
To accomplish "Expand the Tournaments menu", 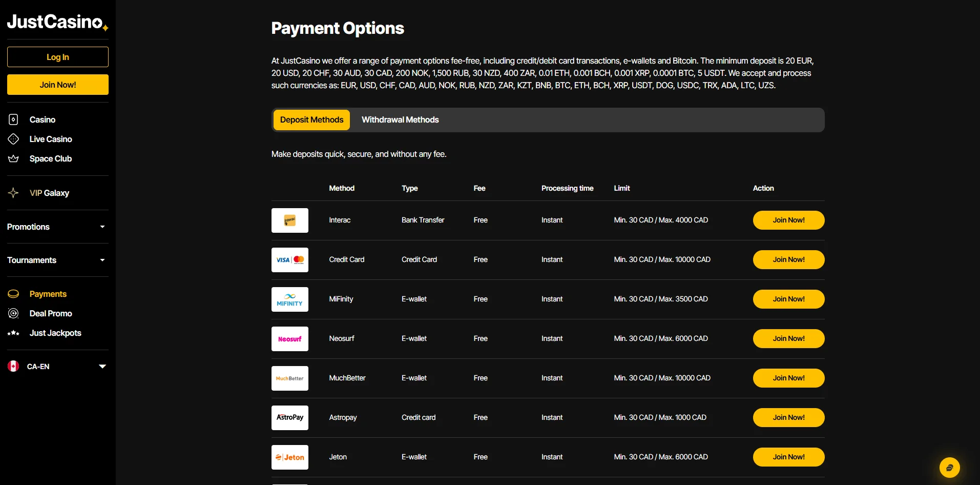I will (x=57, y=260).
